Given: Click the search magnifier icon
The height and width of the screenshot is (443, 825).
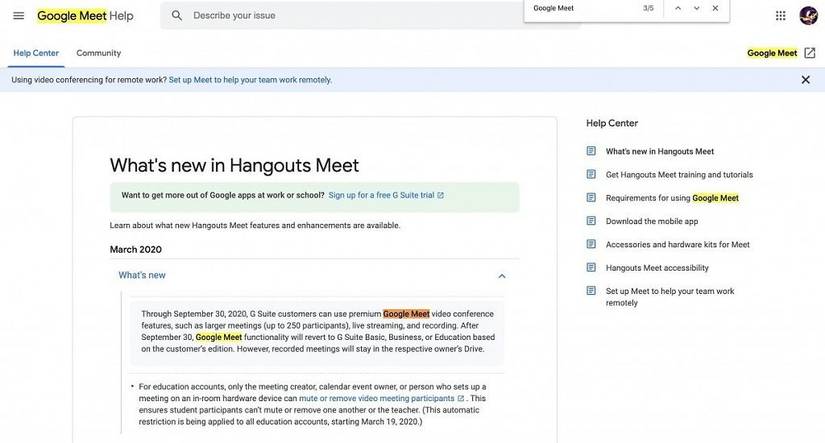Looking at the screenshot, I should [x=177, y=16].
